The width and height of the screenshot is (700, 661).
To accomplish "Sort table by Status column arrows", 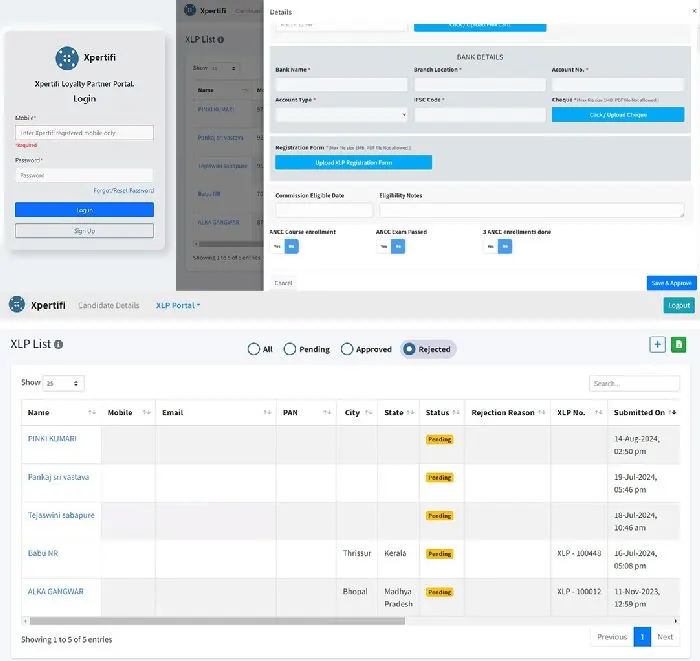I will (455, 412).
